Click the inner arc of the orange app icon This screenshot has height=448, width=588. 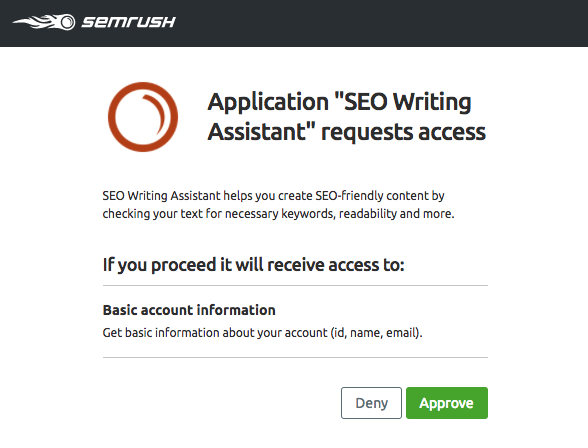click(157, 112)
